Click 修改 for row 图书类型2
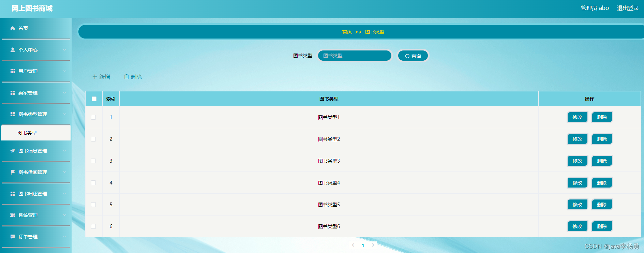Image resolution: width=644 pixels, height=253 pixels. tap(578, 139)
